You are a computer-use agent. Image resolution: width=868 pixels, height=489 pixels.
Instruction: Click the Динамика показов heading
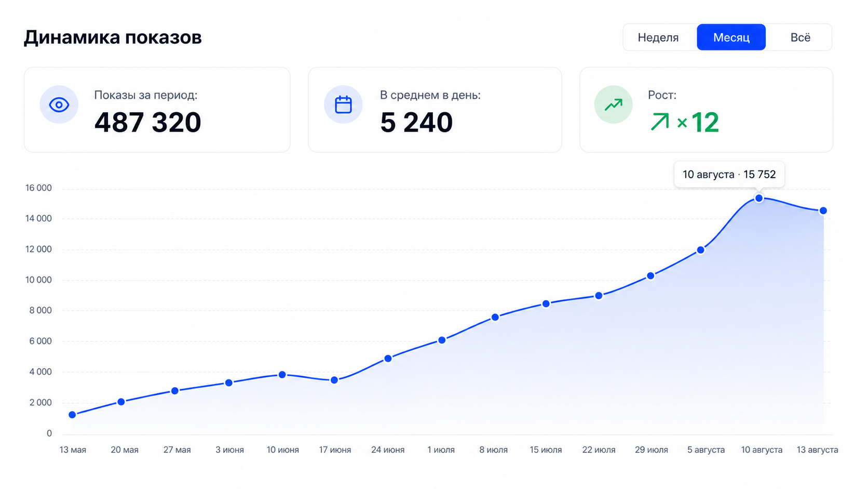pos(113,37)
